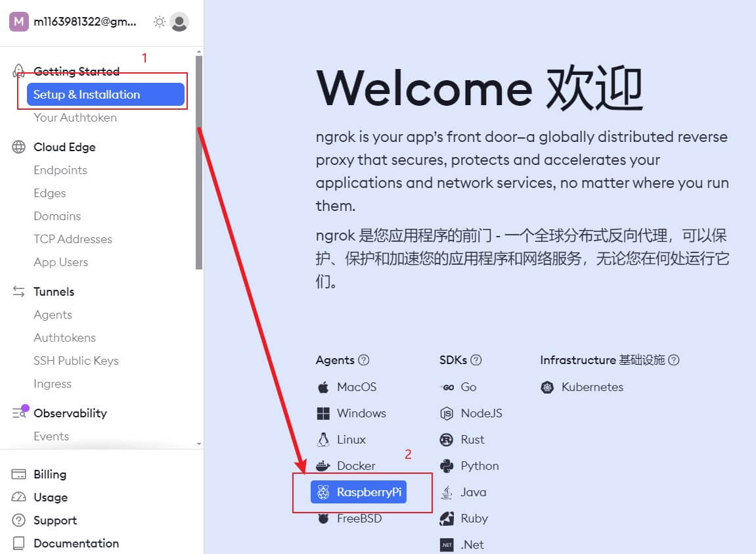Pick the Python SDK option
The width and height of the screenshot is (756, 554).
click(x=479, y=466)
